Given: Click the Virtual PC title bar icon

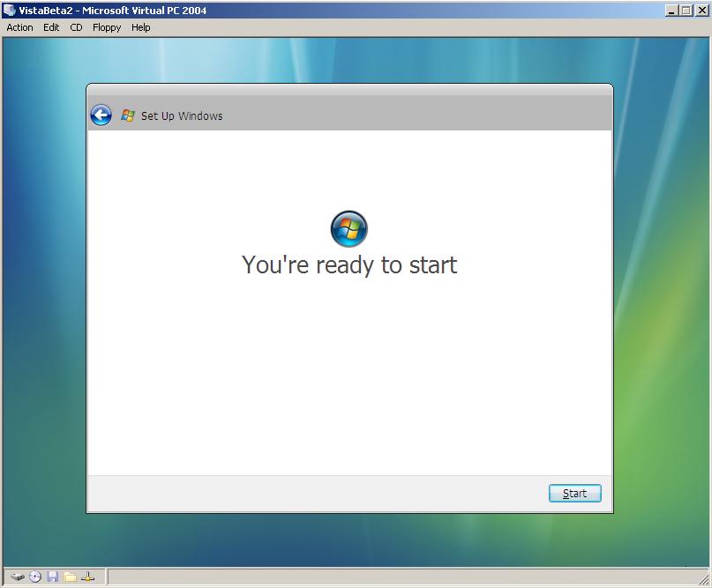Looking at the screenshot, I should 10,10.
